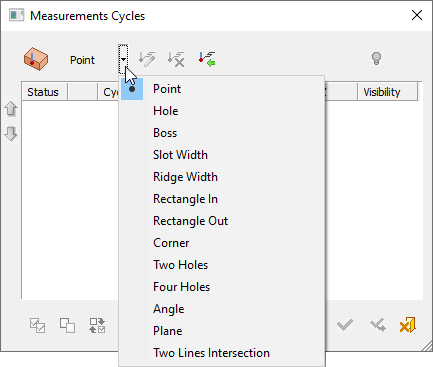Screen dimensions: 433x367
Task: Click the light bulb visibility icon
Action: pos(376,59)
